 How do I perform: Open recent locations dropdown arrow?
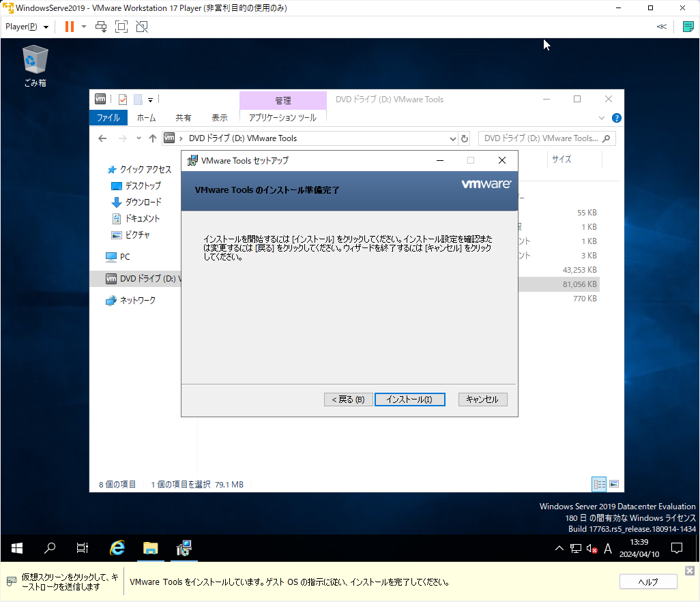138,138
